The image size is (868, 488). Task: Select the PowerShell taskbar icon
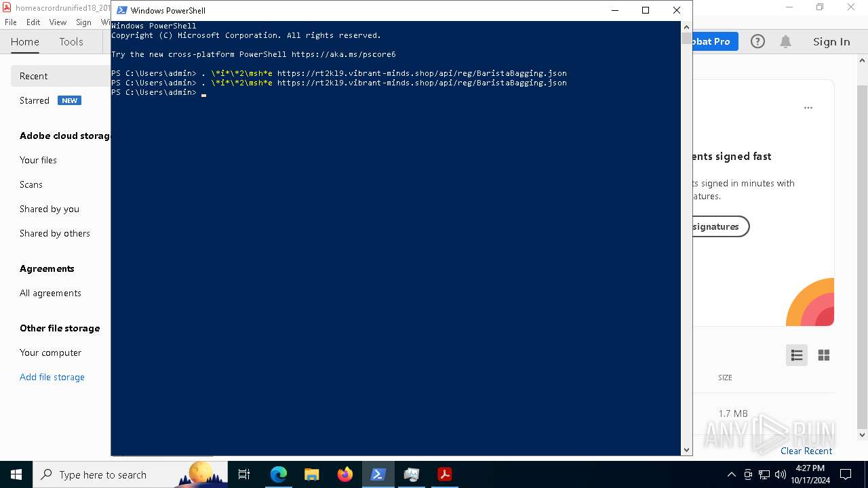tap(378, 474)
